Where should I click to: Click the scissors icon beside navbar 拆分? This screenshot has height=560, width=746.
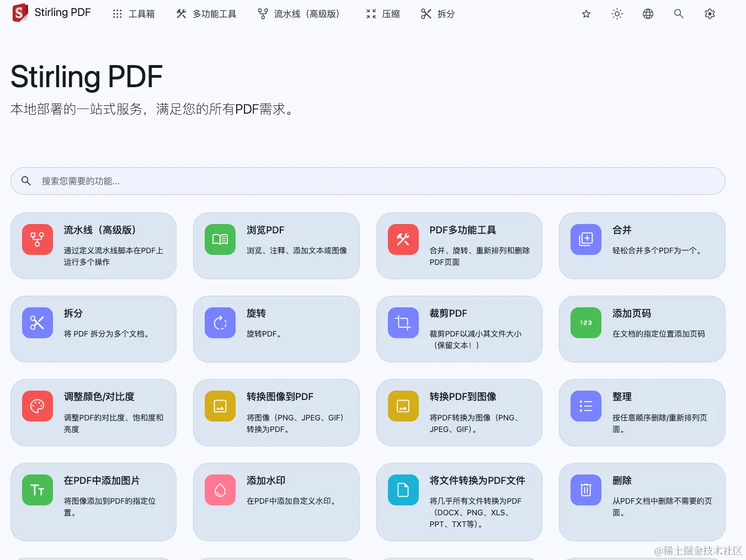coord(426,14)
